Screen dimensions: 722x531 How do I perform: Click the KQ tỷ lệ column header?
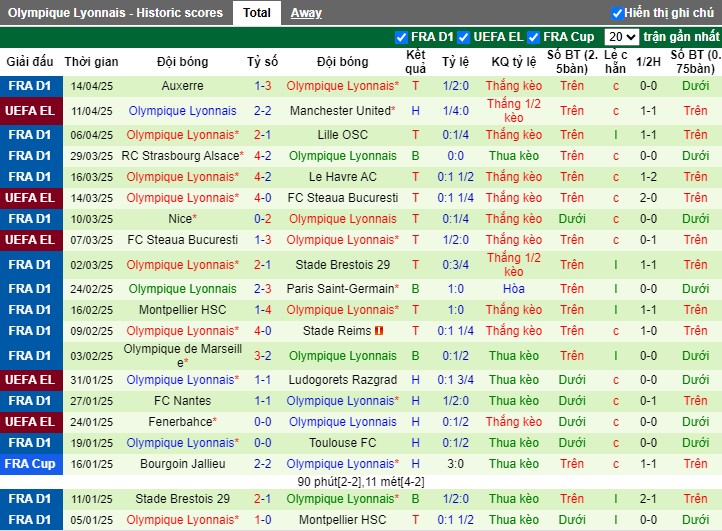[513, 62]
